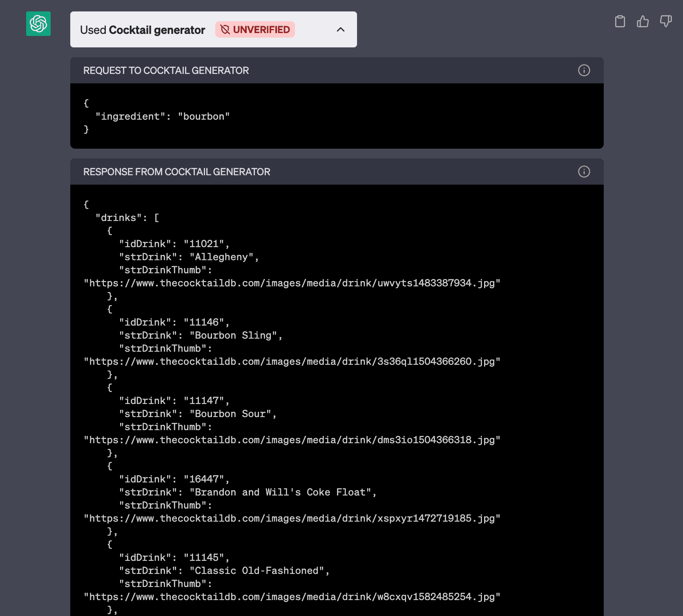
Task: Click the ChatGPT logo avatar
Action: coord(38,24)
